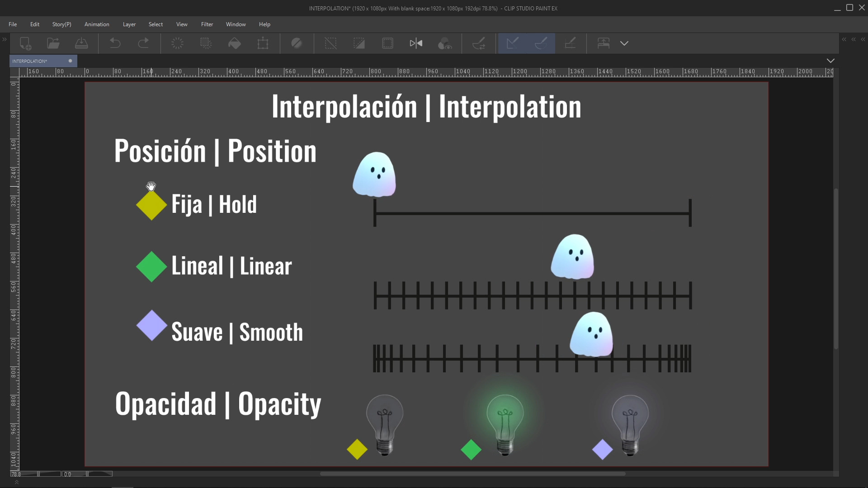The width and height of the screenshot is (868, 488).
Task: Expand the first right palette dock chevron
Action: 844,40
